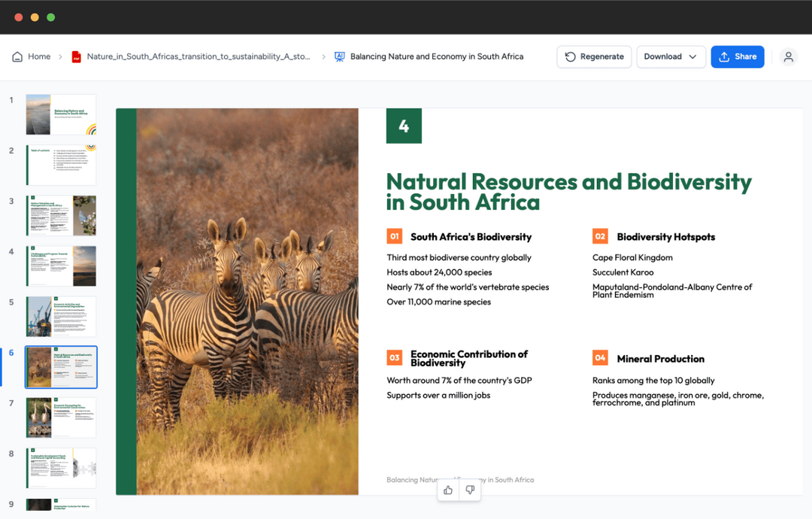Screen dimensions: 812x519
Task: Select slide 1 title thumbnail
Action: pyautogui.click(x=61, y=114)
